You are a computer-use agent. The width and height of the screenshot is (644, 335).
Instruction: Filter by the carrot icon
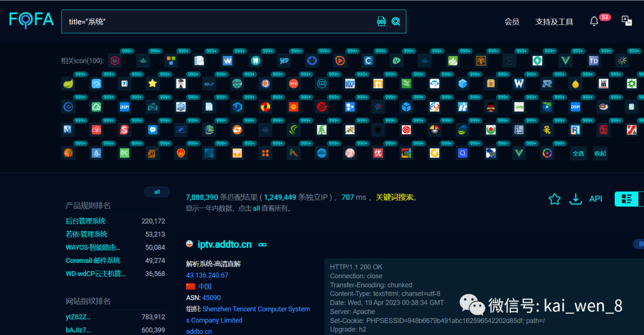tap(293, 153)
